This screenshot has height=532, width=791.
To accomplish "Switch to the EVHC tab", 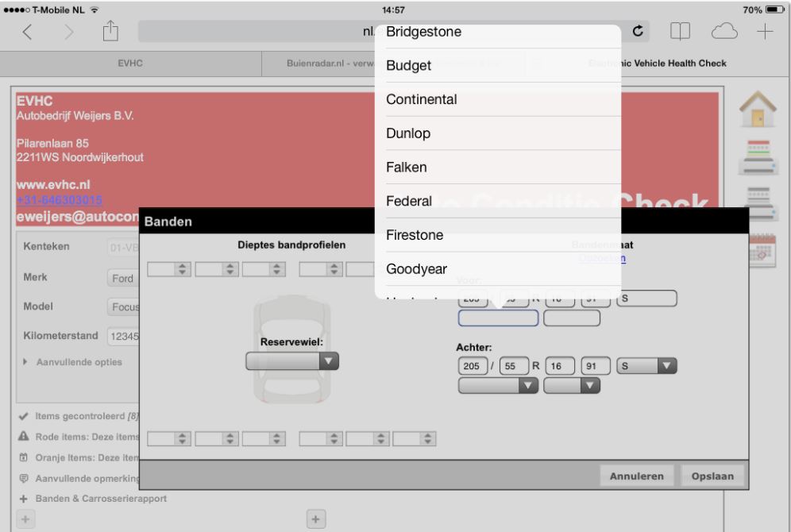I will [x=130, y=64].
